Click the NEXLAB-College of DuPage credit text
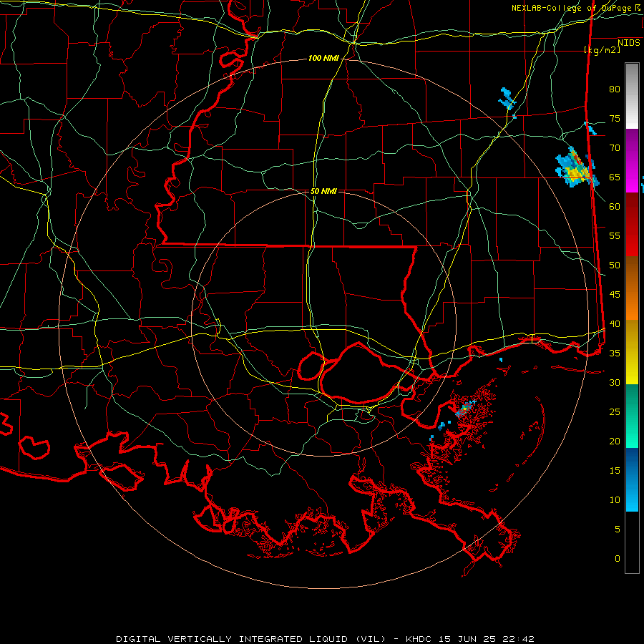 pyautogui.click(x=577, y=8)
